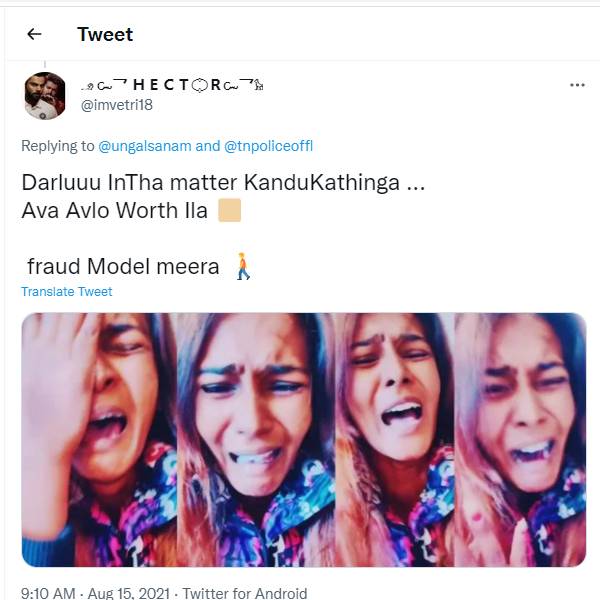Open the rightmost photo in the tweet
The image size is (600, 600).
point(520,440)
